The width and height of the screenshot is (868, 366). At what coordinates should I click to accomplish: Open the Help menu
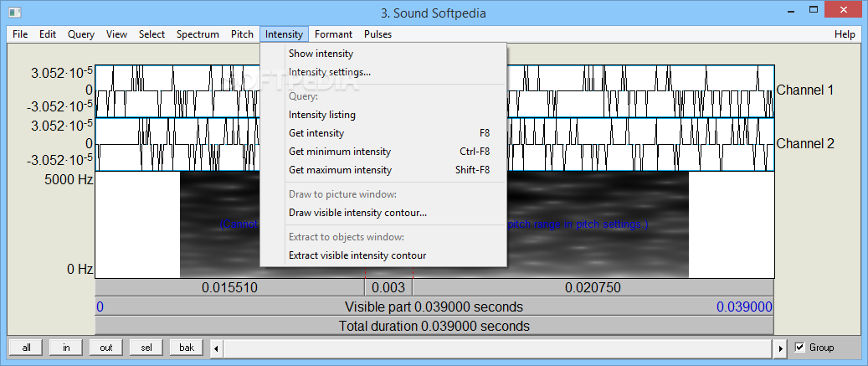click(845, 34)
